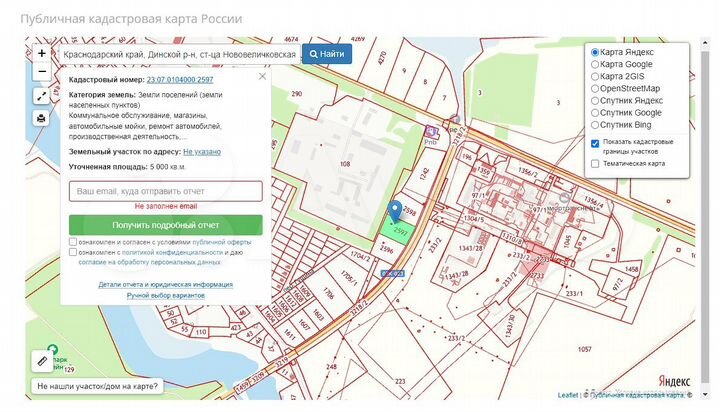Click the pencil edit tool icon
Viewport: 720px width, 412px height.
coord(42,358)
